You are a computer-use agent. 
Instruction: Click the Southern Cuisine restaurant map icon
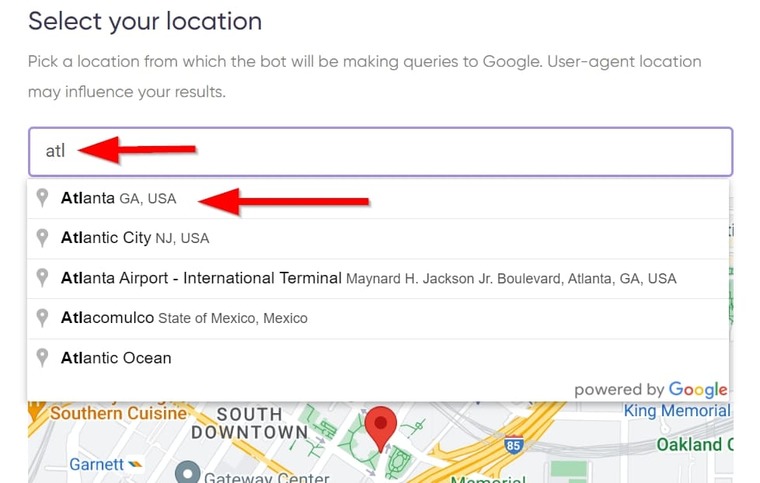[35, 412]
